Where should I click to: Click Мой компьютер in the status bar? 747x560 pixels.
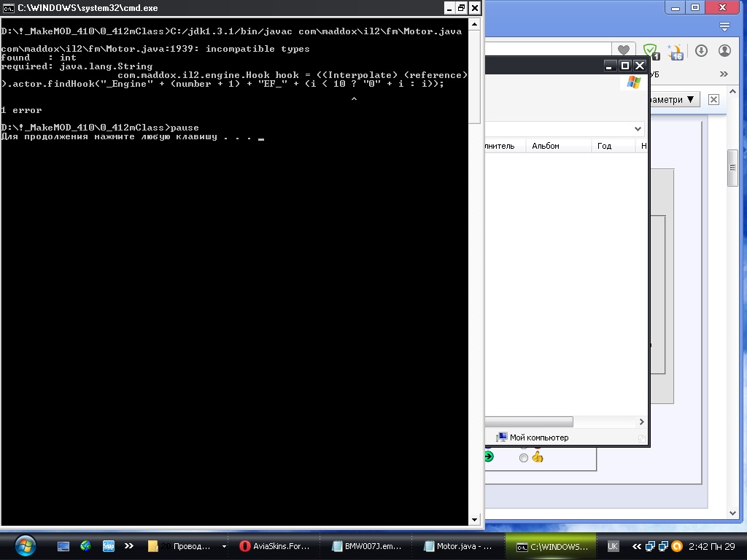tap(532, 437)
